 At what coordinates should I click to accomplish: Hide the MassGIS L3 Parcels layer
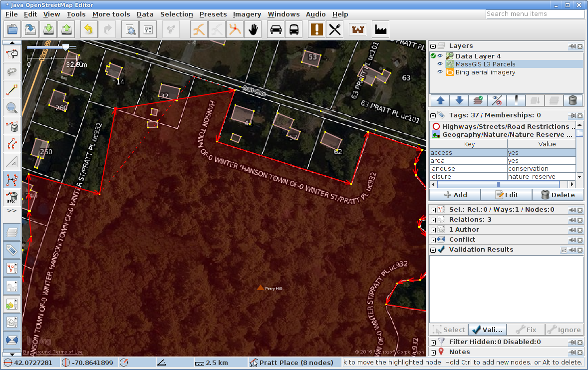(x=440, y=64)
